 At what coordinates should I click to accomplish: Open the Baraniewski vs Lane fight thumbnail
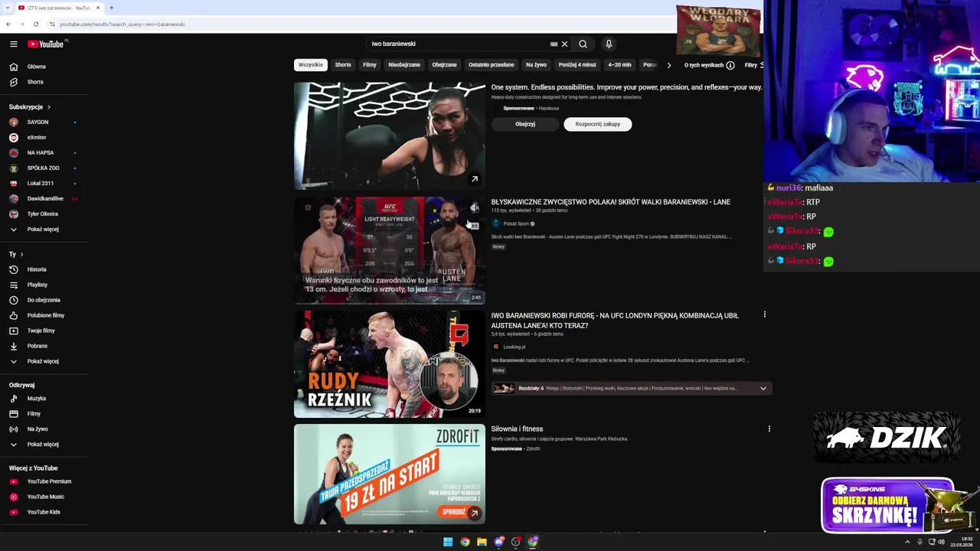click(x=390, y=250)
